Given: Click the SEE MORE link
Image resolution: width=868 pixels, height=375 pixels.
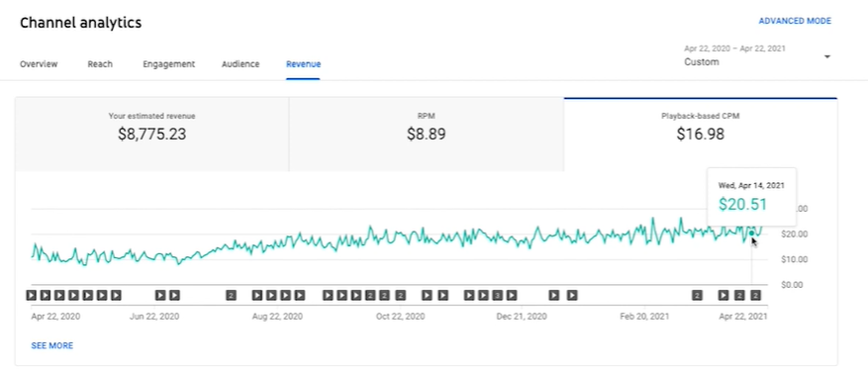Looking at the screenshot, I should pyautogui.click(x=52, y=345).
